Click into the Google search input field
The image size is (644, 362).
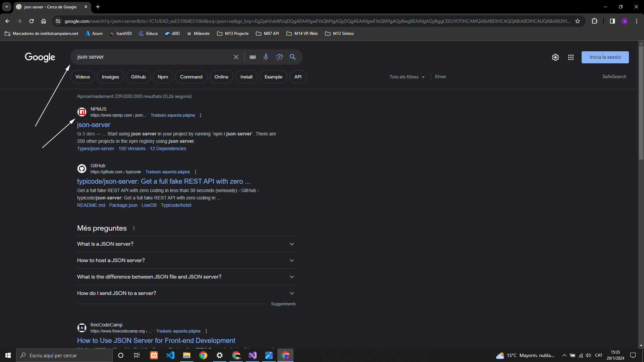[x=151, y=57]
